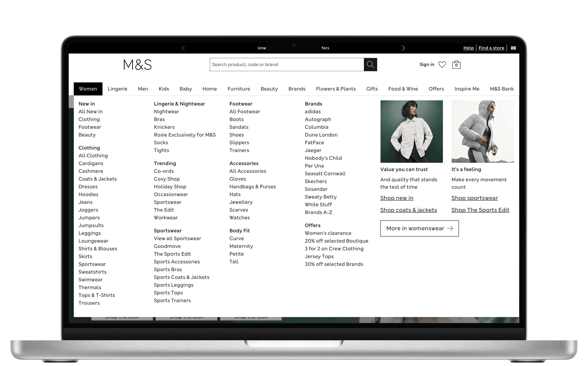This screenshot has width=588, height=366.
Task: Select the Women menu tab
Action: tap(88, 89)
